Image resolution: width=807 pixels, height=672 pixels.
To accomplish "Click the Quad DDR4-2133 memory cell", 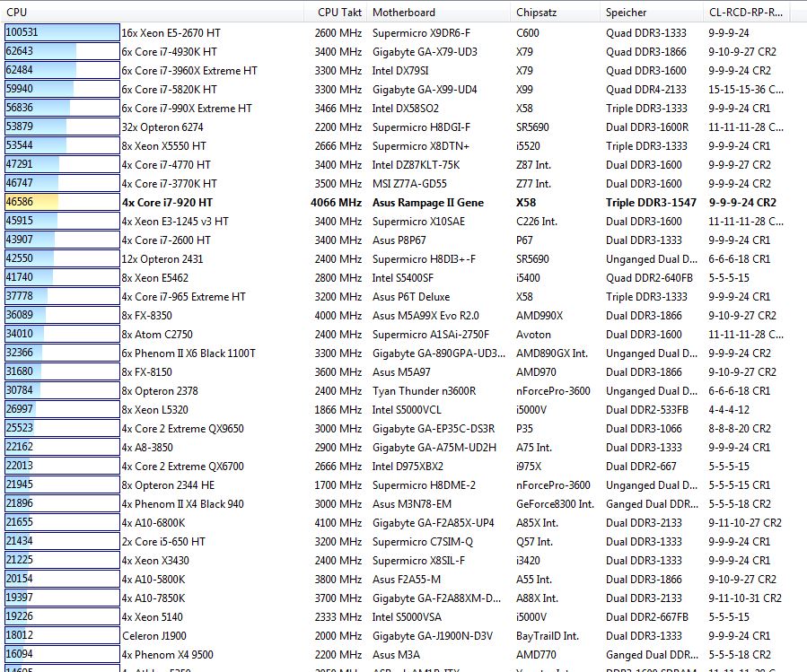I will pyautogui.click(x=646, y=90).
